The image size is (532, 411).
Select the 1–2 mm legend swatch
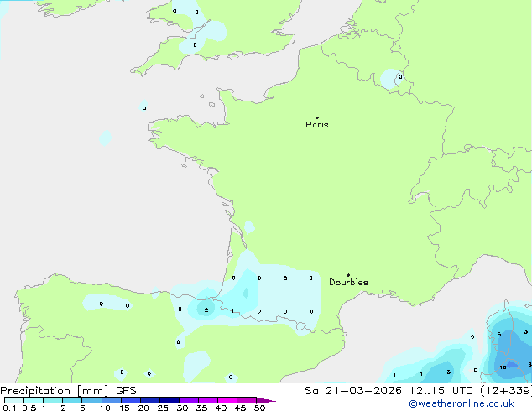click(x=53, y=400)
